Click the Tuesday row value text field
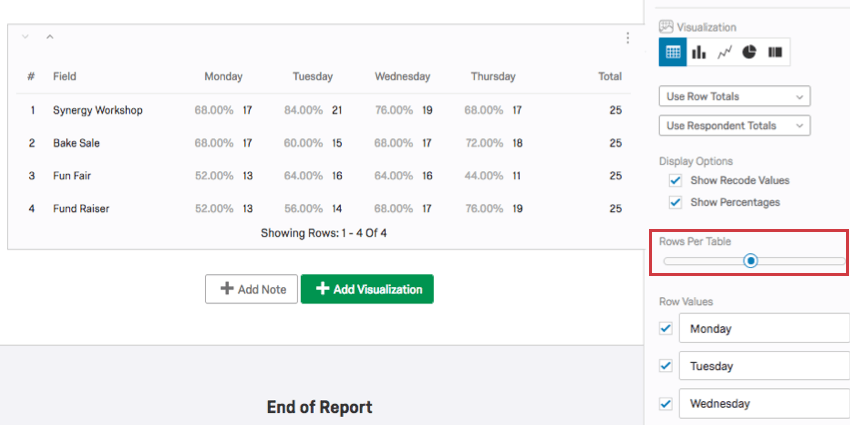The width and height of the screenshot is (850, 425). pos(764,366)
